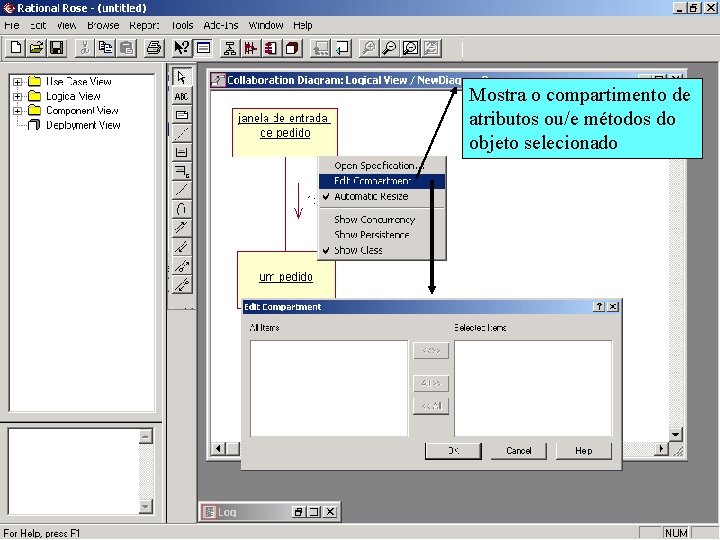The image size is (720, 540).
Task: Open the Tools menu
Action: pyautogui.click(x=182, y=25)
